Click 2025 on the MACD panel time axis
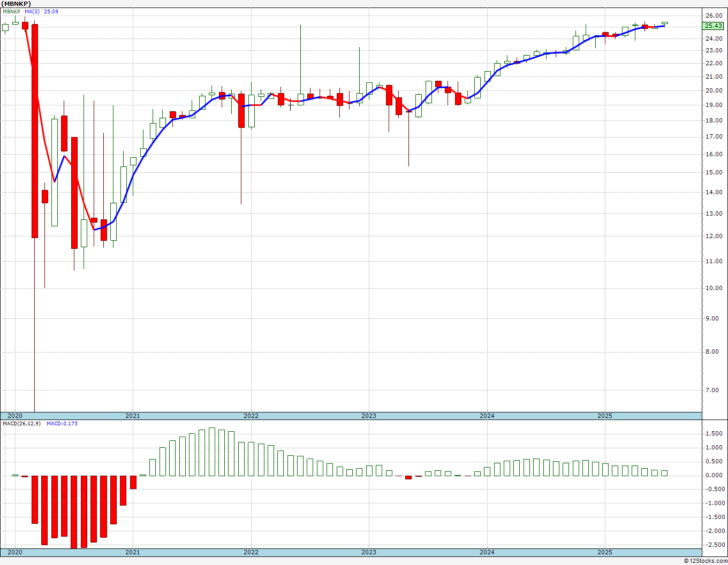Image resolution: width=728 pixels, height=565 pixels. pos(605,552)
